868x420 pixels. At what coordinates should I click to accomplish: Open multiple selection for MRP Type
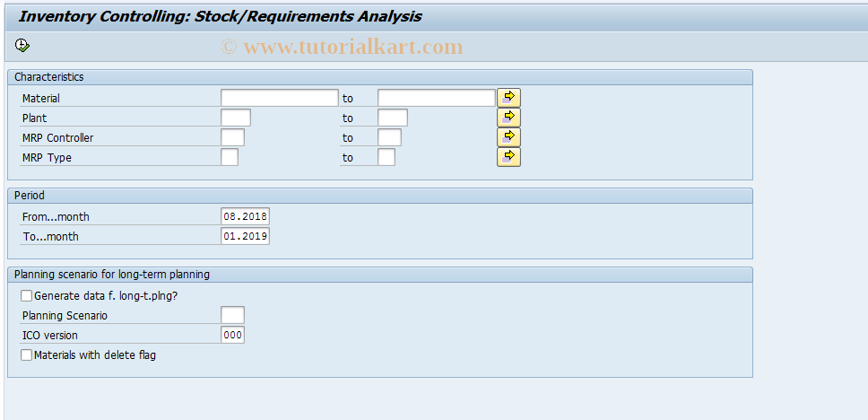point(508,157)
